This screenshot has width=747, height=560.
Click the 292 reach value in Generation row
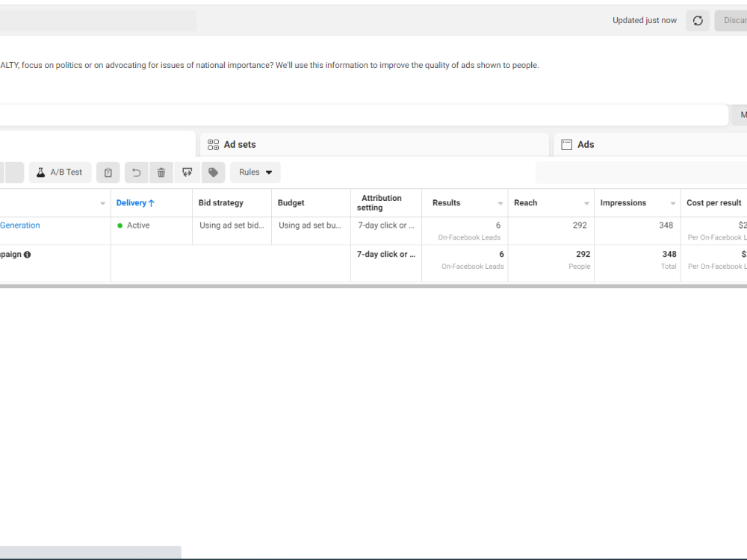click(x=580, y=225)
